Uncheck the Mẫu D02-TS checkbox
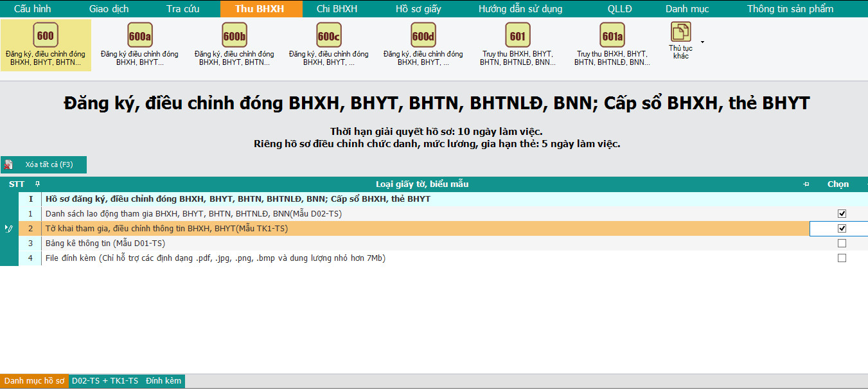 tap(842, 213)
